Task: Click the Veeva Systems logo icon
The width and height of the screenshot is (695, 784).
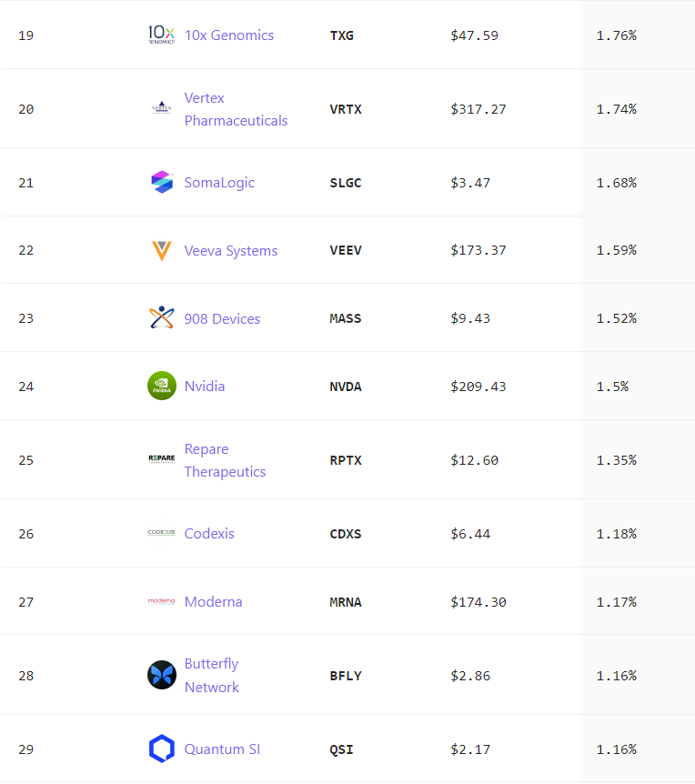Action: [x=162, y=250]
